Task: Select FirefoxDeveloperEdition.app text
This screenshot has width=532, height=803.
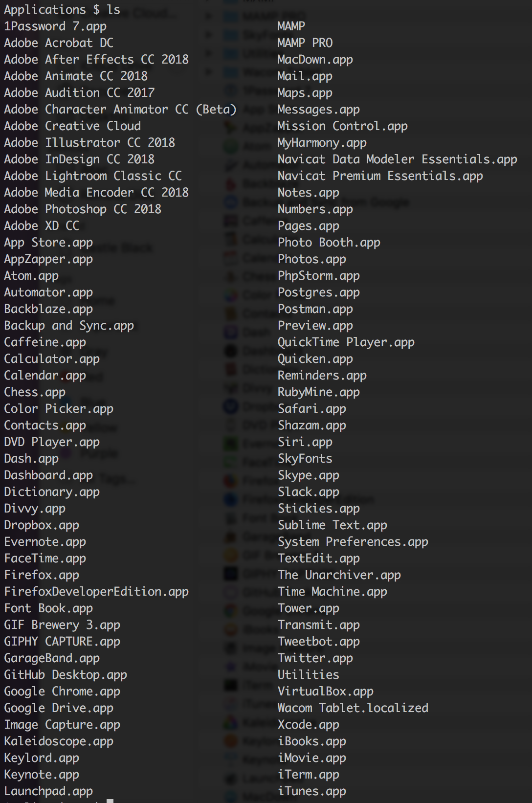Action: pos(96,592)
